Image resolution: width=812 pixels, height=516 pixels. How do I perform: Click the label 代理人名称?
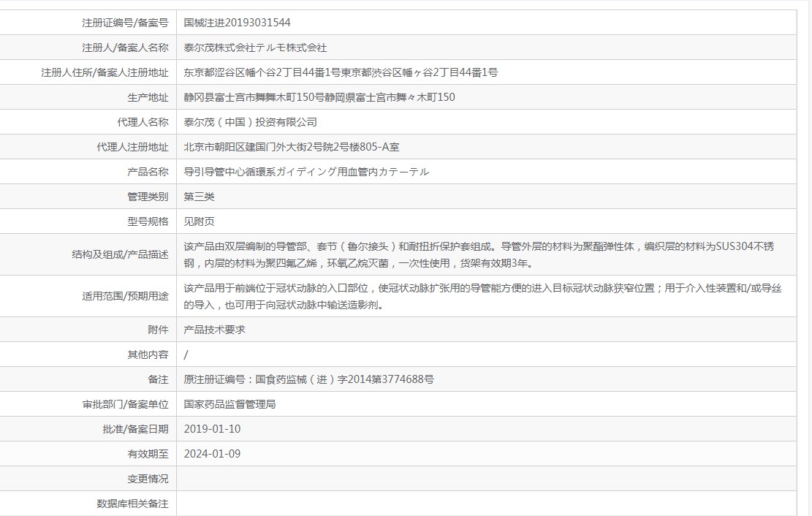point(143,122)
